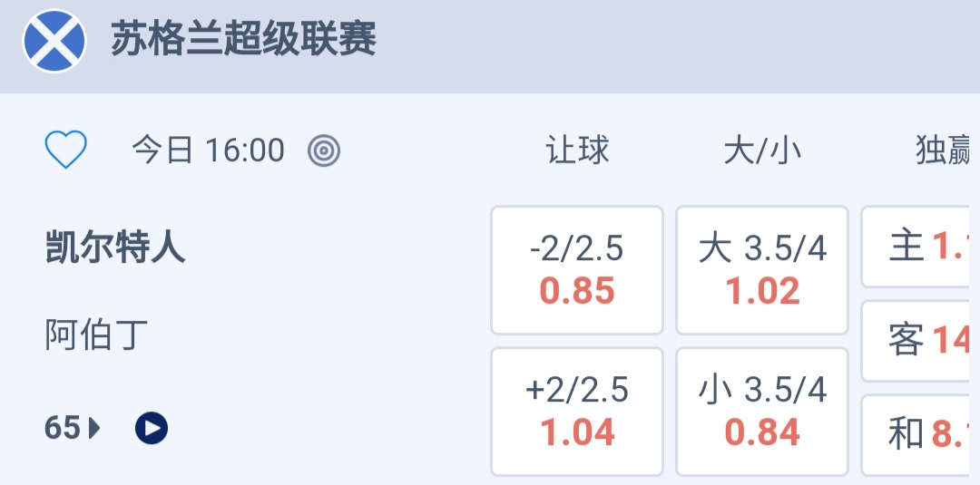Select the 大/小 column header
Screen dimensions: 980x485
[762, 150]
